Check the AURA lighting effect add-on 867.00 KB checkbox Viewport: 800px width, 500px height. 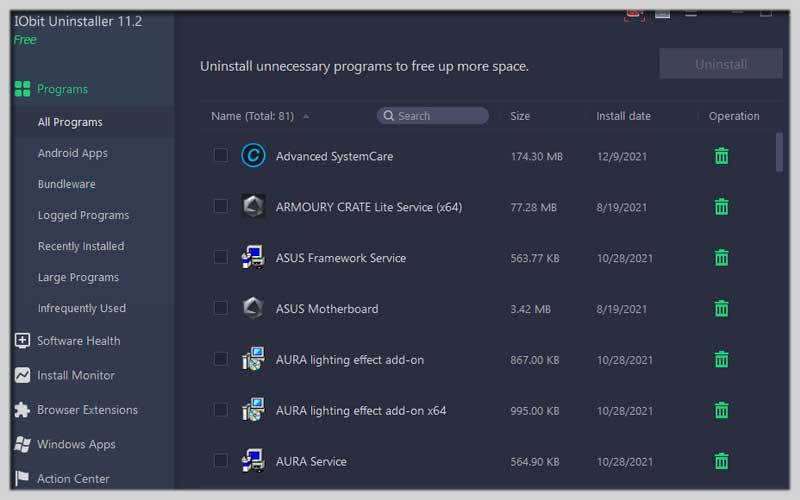click(x=220, y=359)
